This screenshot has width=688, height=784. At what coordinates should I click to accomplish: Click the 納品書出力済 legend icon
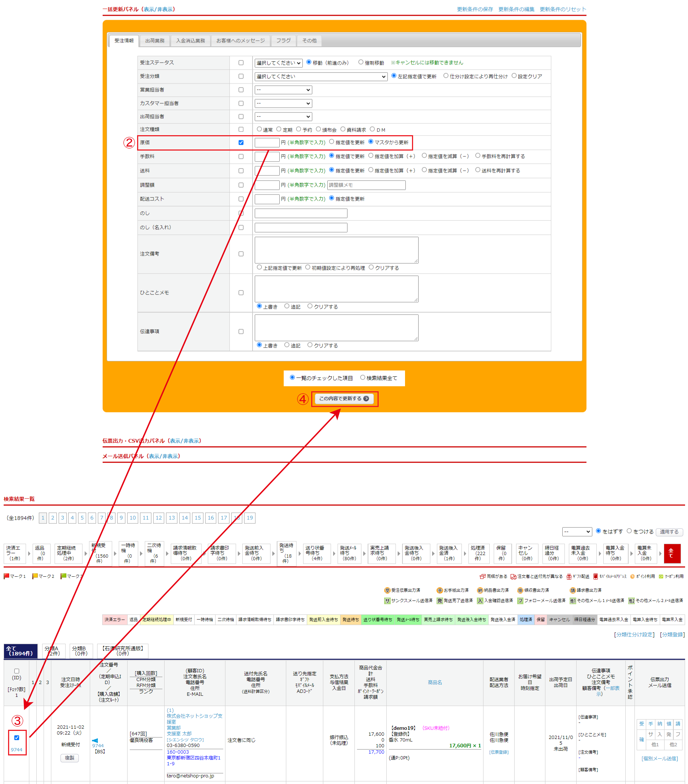pos(480,590)
